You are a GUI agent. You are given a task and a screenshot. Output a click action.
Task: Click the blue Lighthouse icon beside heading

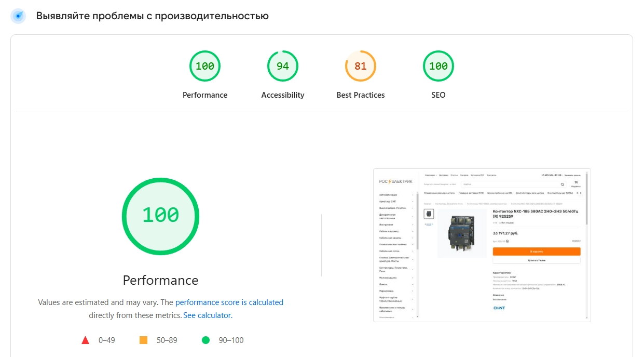[18, 16]
